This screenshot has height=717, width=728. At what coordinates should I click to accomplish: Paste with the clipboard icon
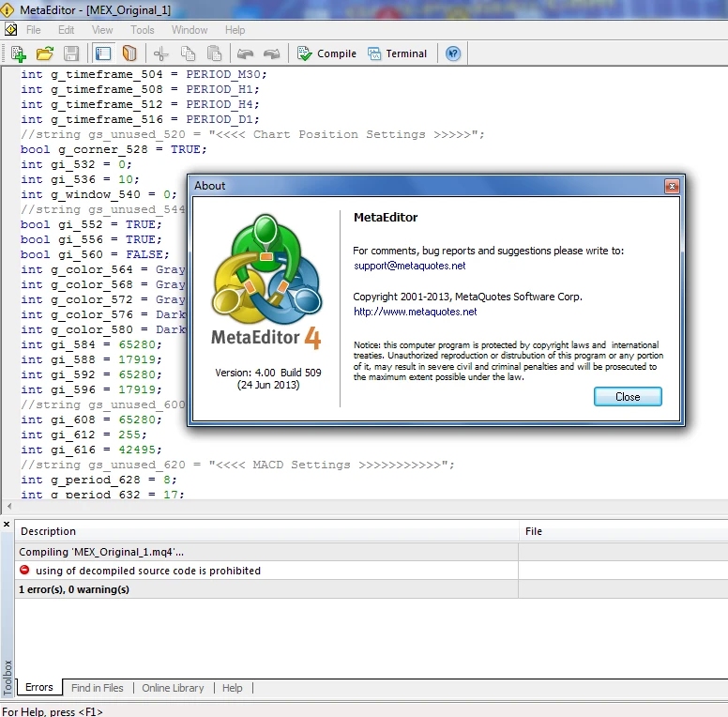click(x=214, y=53)
